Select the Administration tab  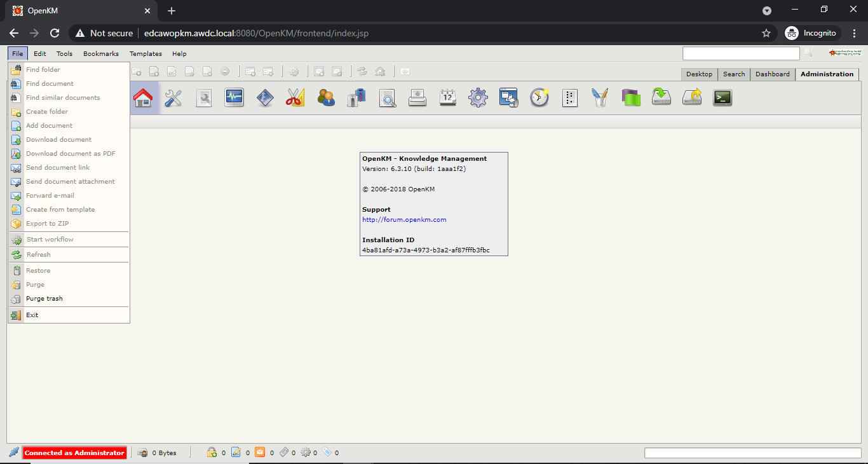827,74
